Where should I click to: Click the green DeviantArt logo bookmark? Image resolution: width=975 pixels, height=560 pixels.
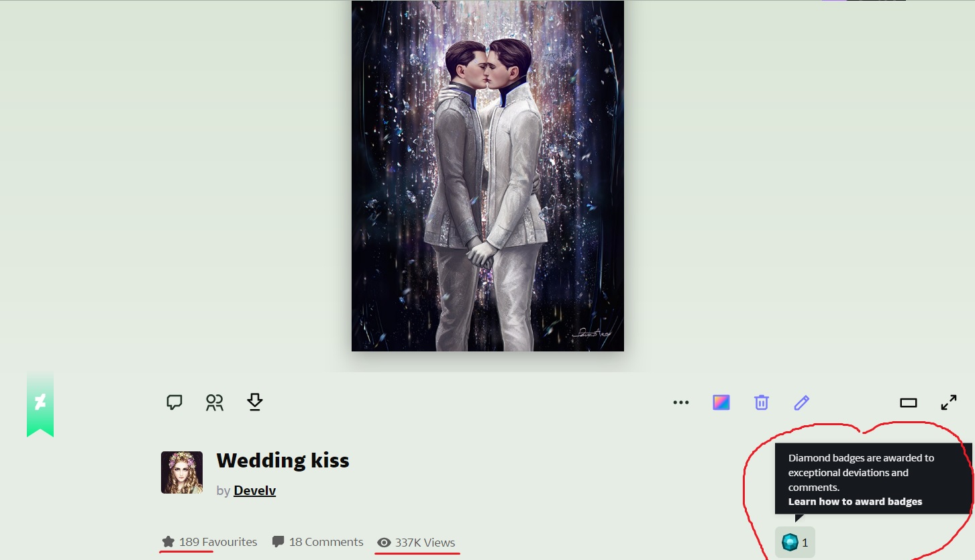click(40, 404)
